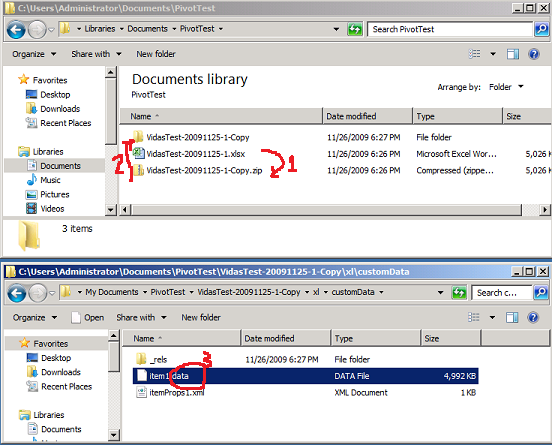Click Search PivotTest input field
Viewport: 552px width, 445px height.
pos(450,29)
